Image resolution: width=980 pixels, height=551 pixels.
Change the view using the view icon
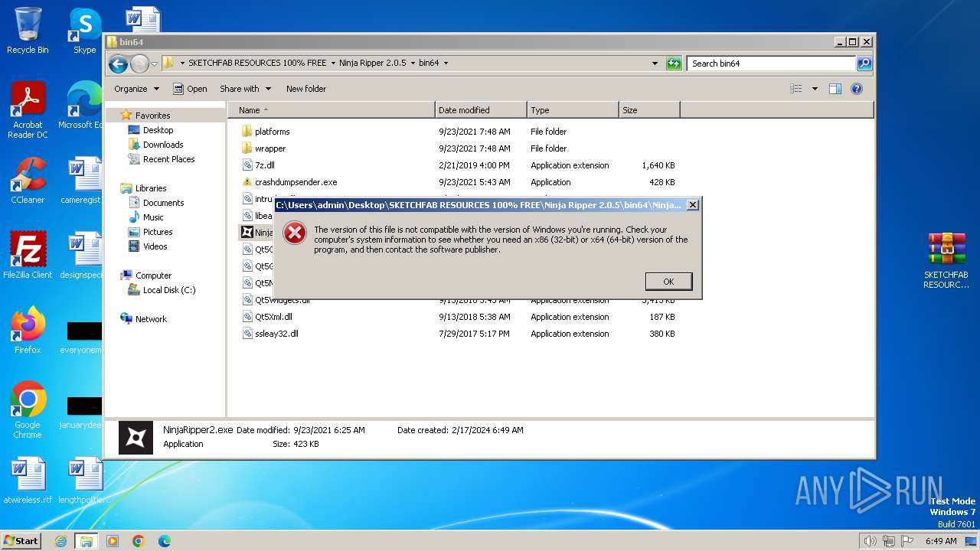pyautogui.click(x=796, y=89)
